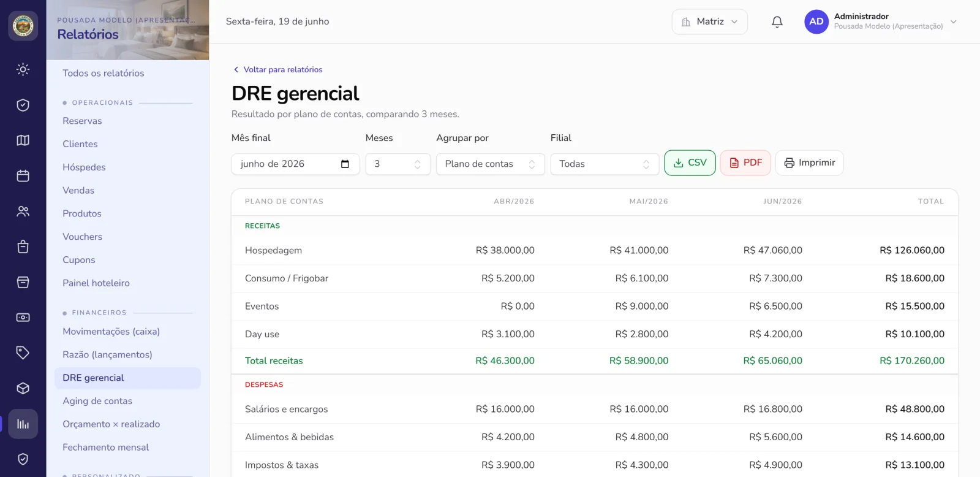
Task: Open the shopping bag icon in the sidebar
Action: (23, 246)
